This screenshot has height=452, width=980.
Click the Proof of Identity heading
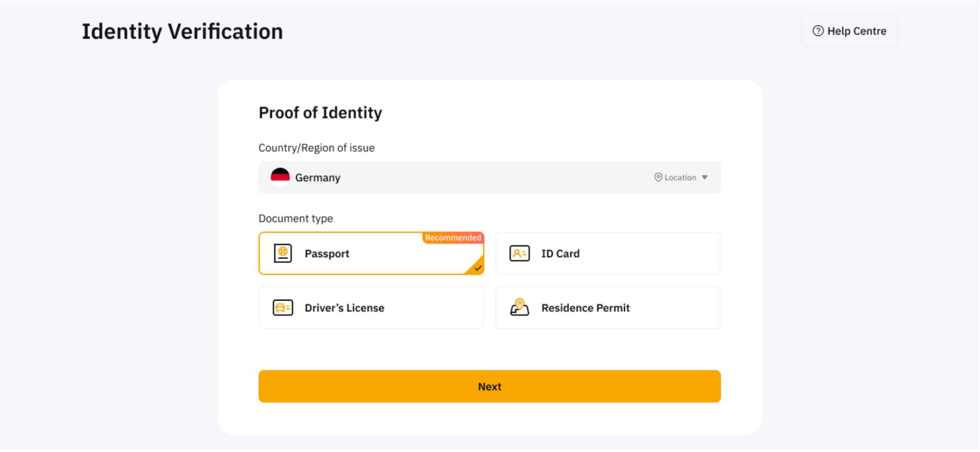(320, 113)
